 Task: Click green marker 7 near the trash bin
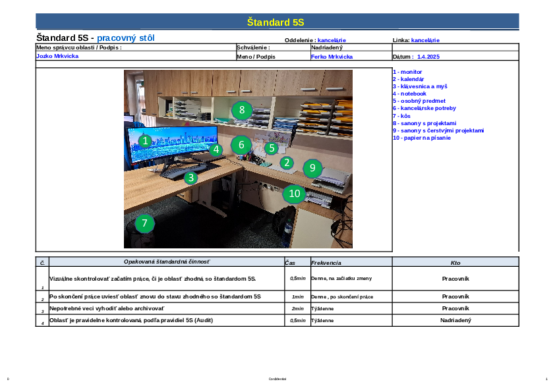[x=145, y=223]
